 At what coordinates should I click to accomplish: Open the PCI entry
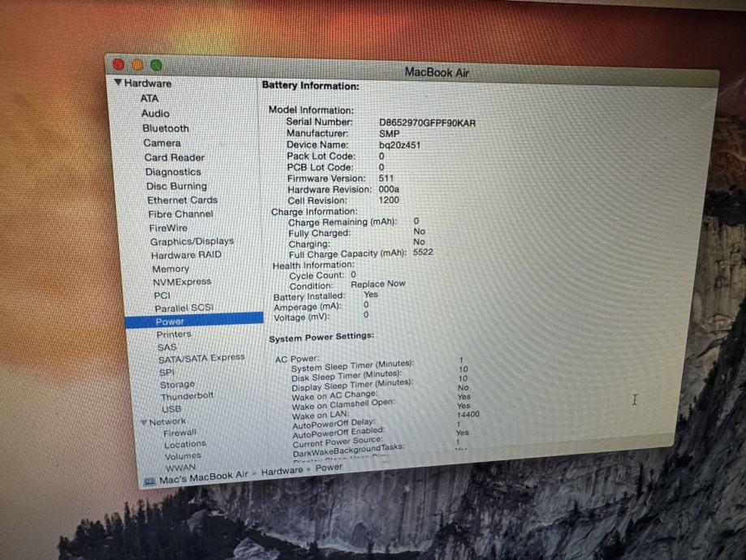(x=162, y=295)
